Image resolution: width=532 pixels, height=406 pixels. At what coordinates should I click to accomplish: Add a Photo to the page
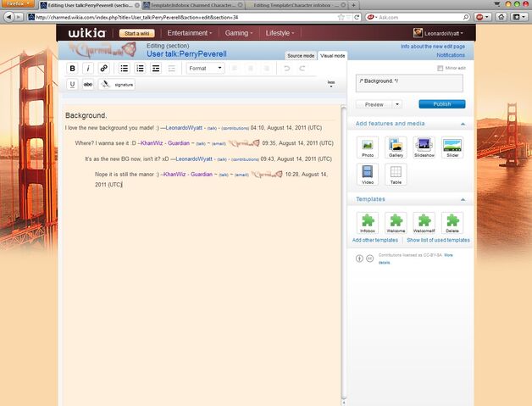[x=368, y=147]
